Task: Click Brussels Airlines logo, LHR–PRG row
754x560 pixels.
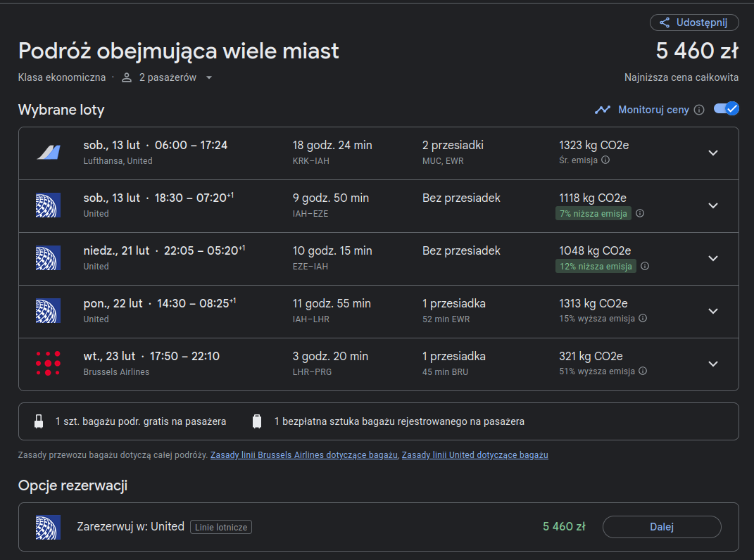Action: pos(48,364)
